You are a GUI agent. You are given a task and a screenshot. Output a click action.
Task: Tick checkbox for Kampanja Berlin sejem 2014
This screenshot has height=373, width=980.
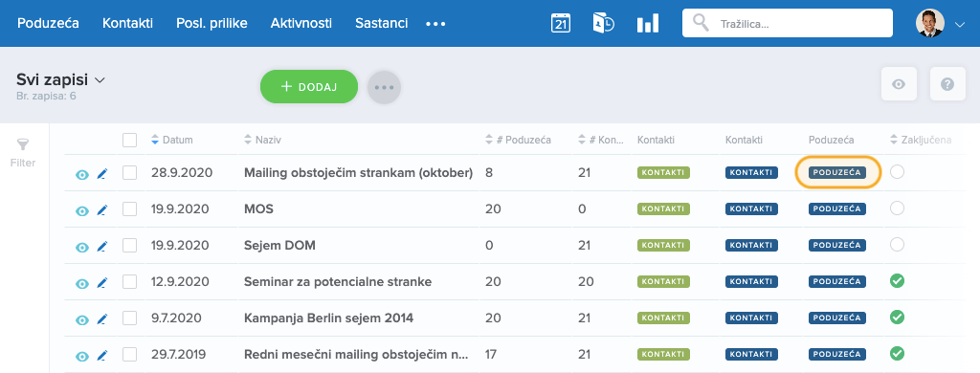pos(129,318)
